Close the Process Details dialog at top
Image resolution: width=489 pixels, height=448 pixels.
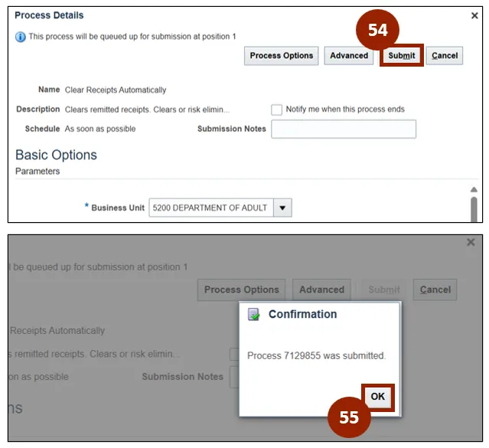(x=474, y=15)
